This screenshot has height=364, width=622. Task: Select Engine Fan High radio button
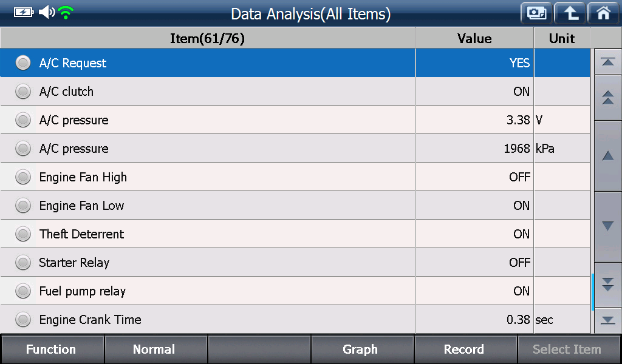coord(23,177)
